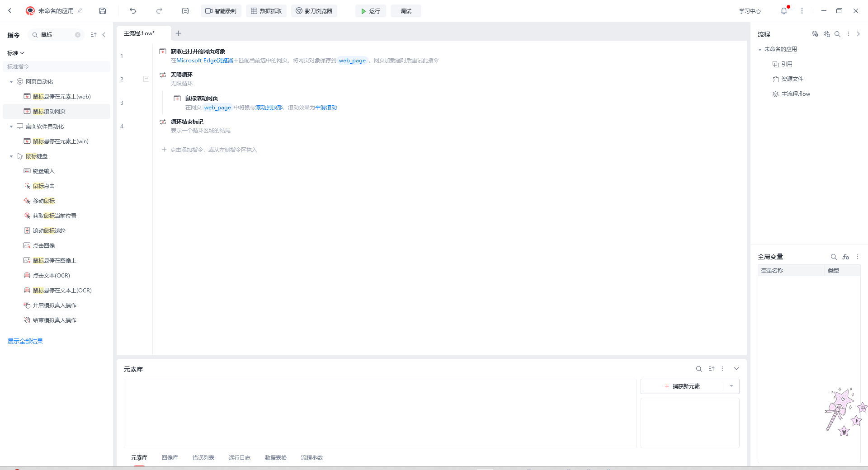868x470 pixels.
Task: Select 鼠标悬停在元素上(web) in command tree
Action: click(x=62, y=97)
